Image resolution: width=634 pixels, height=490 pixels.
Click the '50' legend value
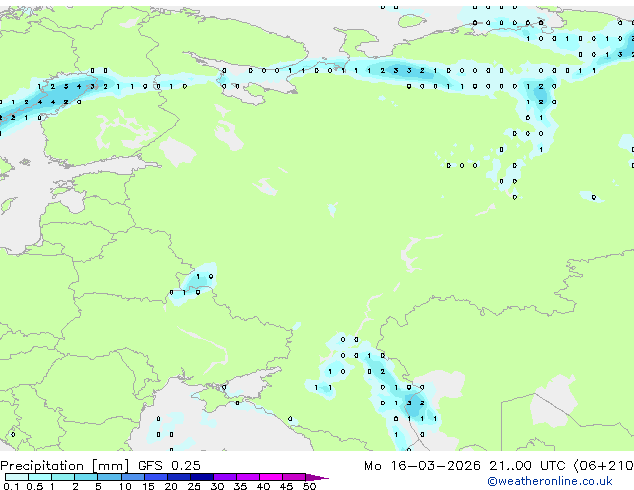pos(309,486)
